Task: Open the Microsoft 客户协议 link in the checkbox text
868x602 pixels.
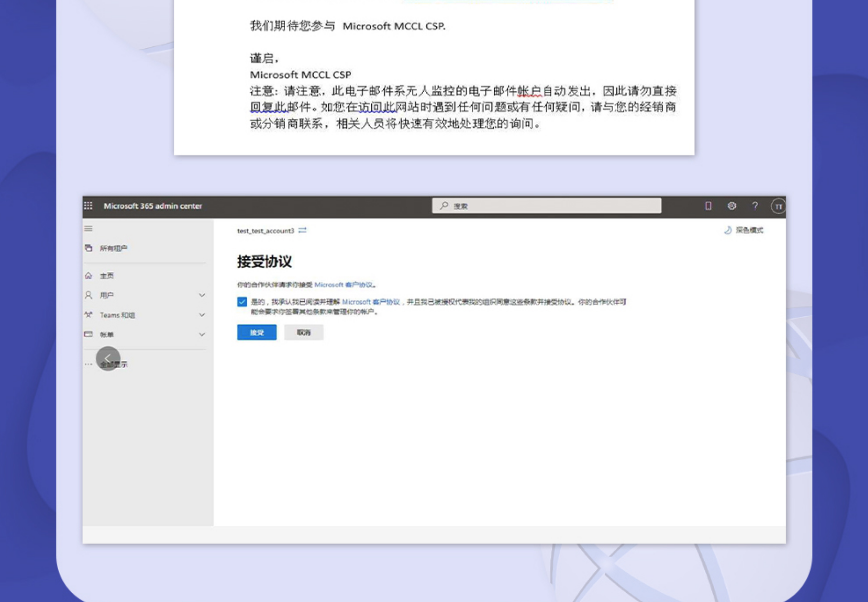Action: click(x=371, y=302)
